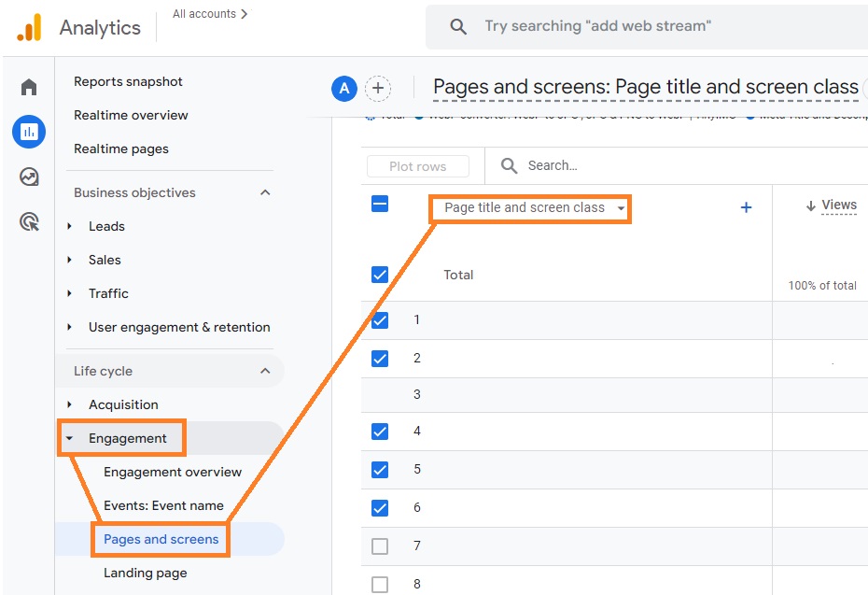Add a comparison with the plus icon
868x595 pixels.
[378, 88]
